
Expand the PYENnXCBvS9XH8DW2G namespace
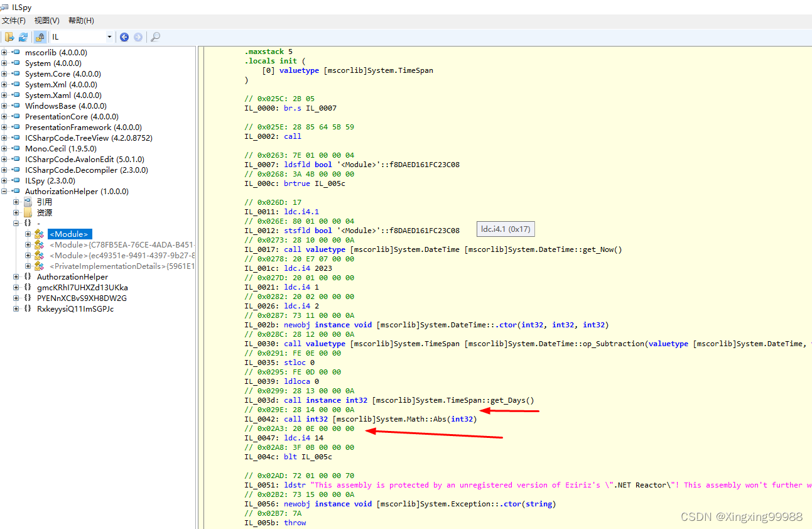(16, 298)
